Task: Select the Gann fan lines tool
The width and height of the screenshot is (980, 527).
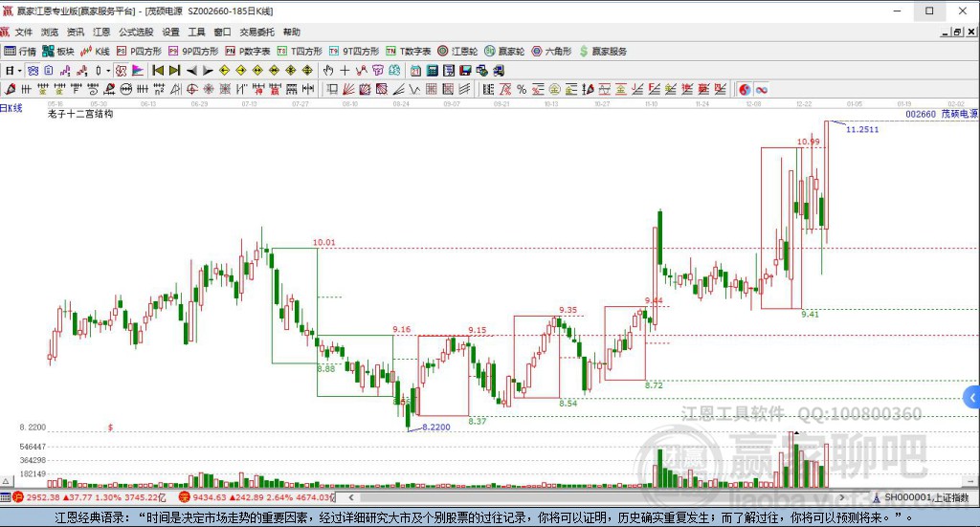Action: coord(348,89)
